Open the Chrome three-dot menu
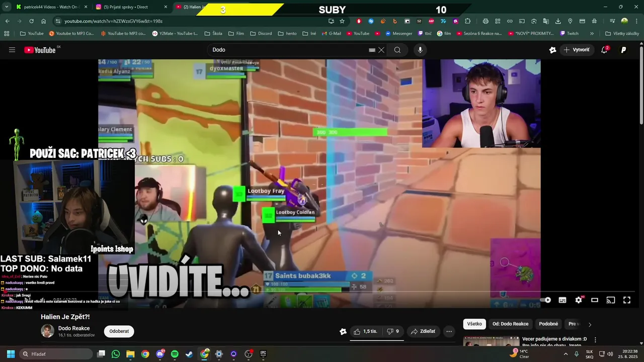The image size is (644, 362). [x=636, y=21]
